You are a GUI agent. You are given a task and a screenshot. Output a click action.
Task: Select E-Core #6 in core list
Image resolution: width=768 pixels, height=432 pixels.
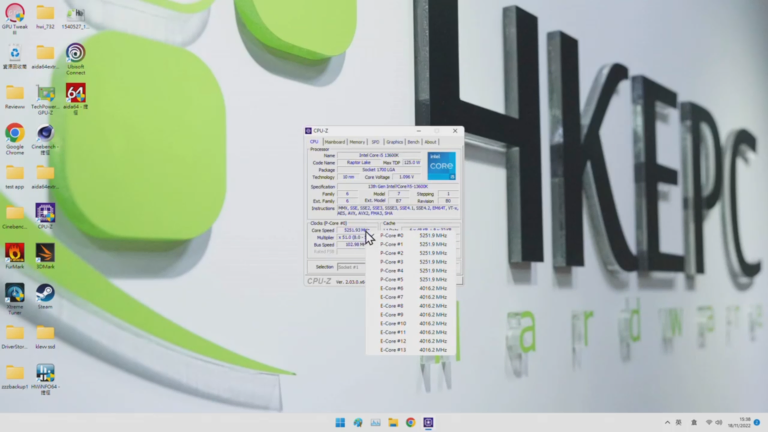(411, 288)
